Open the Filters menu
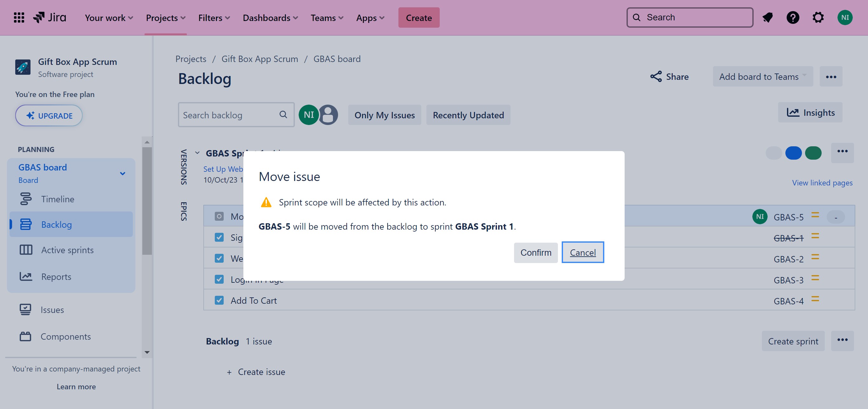The height and width of the screenshot is (409, 868). coord(214,17)
